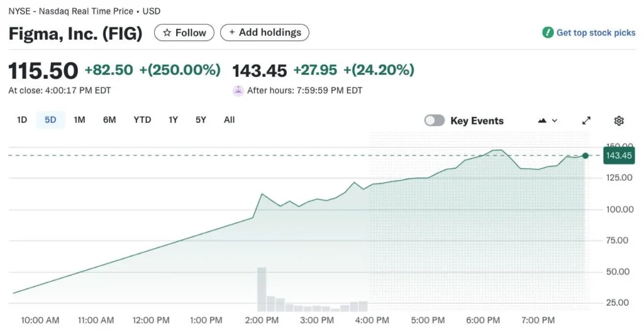Select the 1D time range

[22, 120]
